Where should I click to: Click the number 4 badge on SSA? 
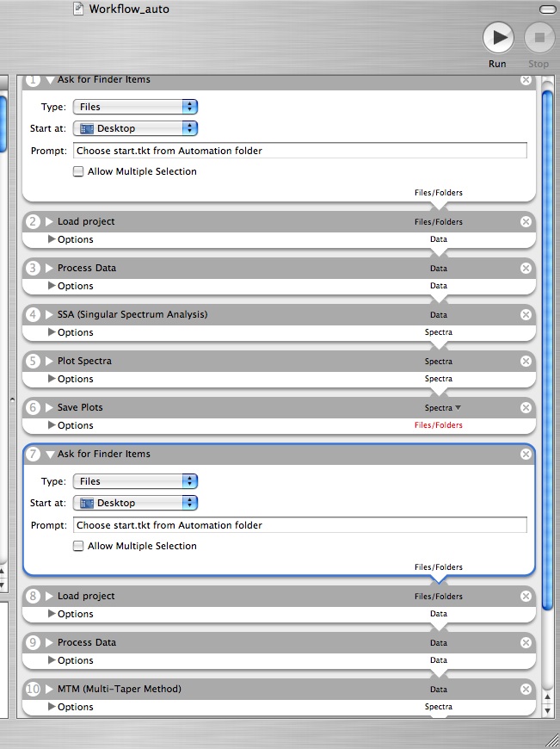[x=33, y=314]
